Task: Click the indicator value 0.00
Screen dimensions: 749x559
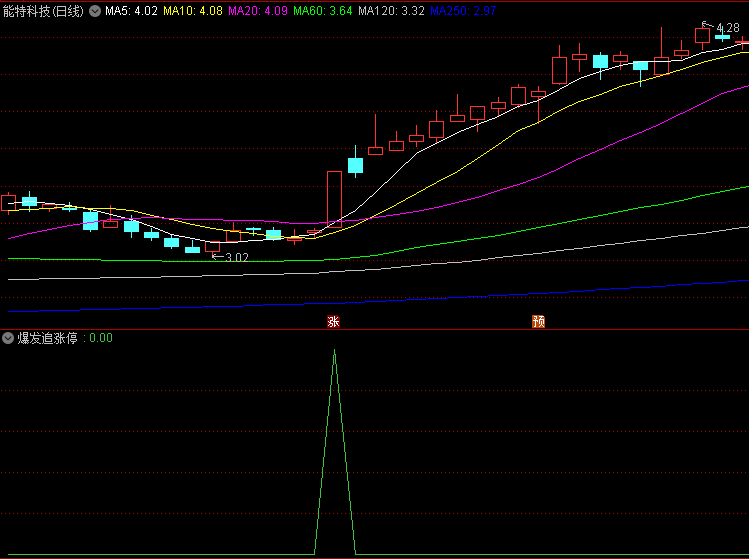Action: click(x=100, y=338)
